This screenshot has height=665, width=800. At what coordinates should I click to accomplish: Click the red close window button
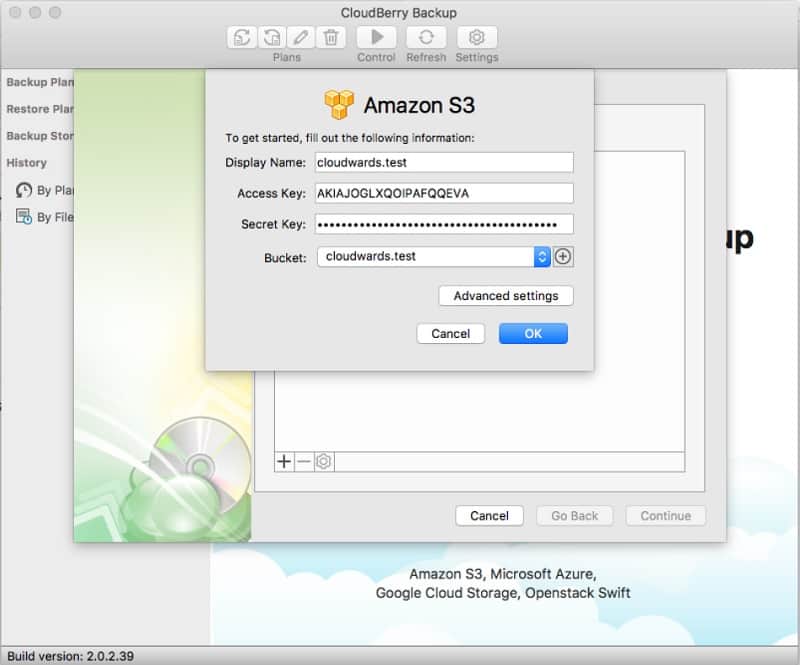click(x=15, y=12)
